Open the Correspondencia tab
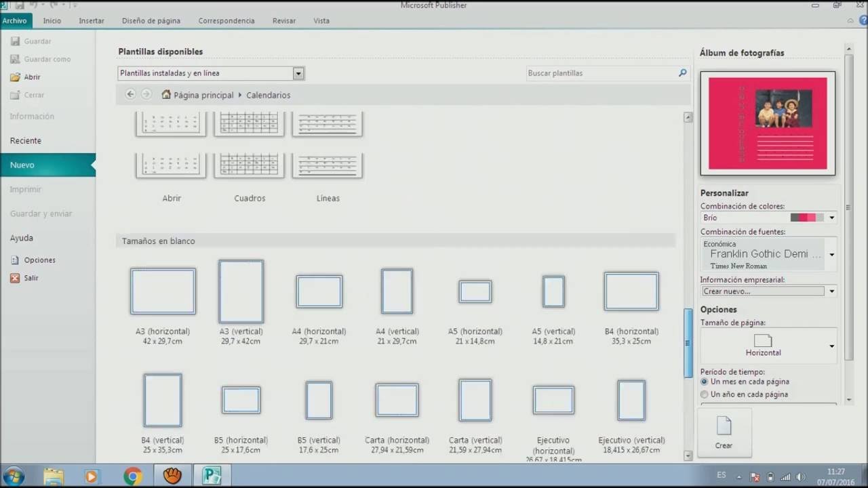Image resolution: width=868 pixels, height=488 pixels. 226,21
